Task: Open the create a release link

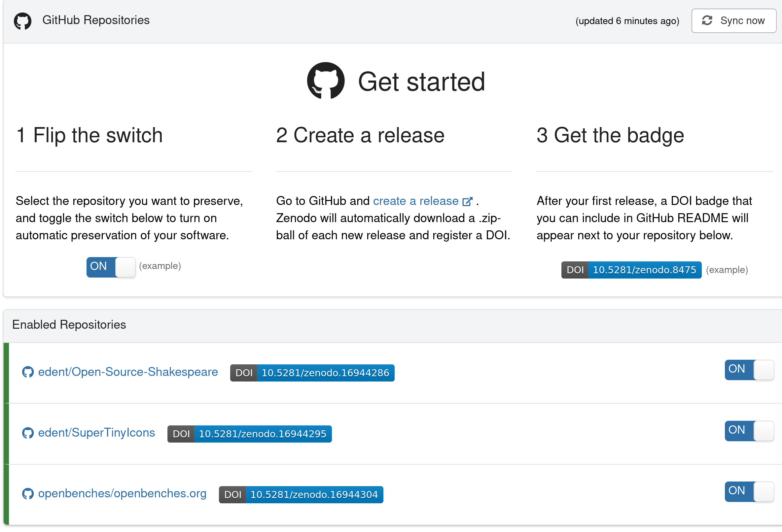Action: pyautogui.click(x=415, y=201)
